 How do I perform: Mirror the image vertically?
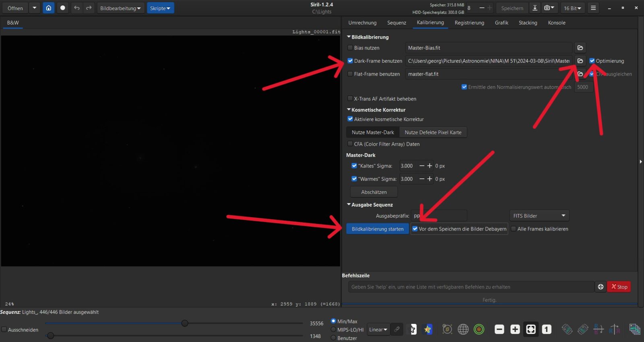pyautogui.click(x=614, y=330)
